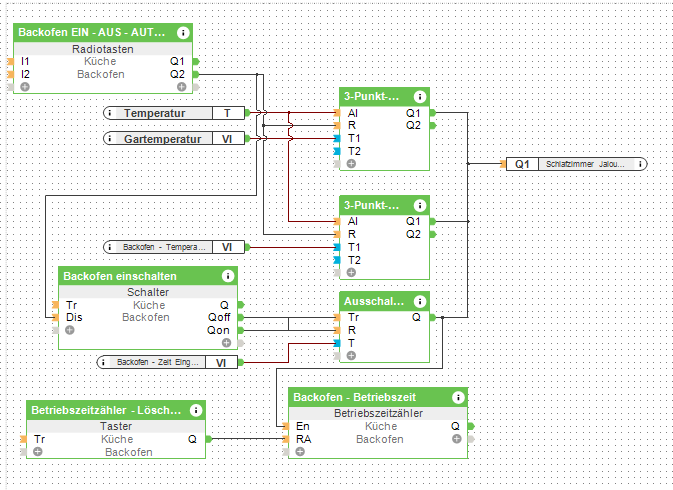Click info icon on Backofen - Tempera connector
The width and height of the screenshot is (673, 490).
coord(110,247)
